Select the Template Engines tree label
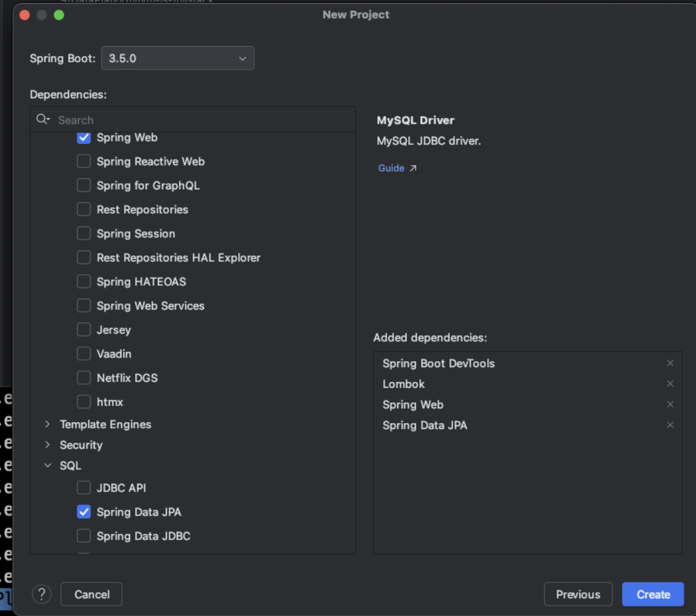 [106, 425]
